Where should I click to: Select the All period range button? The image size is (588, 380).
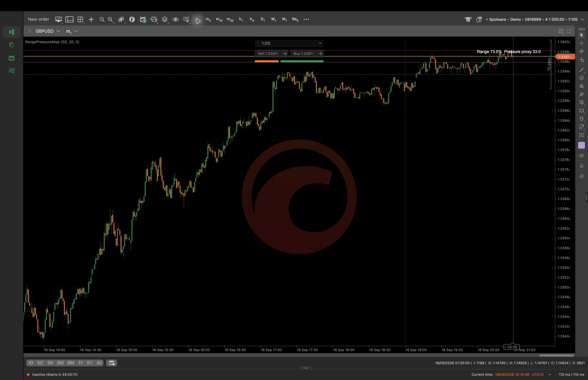99,363
